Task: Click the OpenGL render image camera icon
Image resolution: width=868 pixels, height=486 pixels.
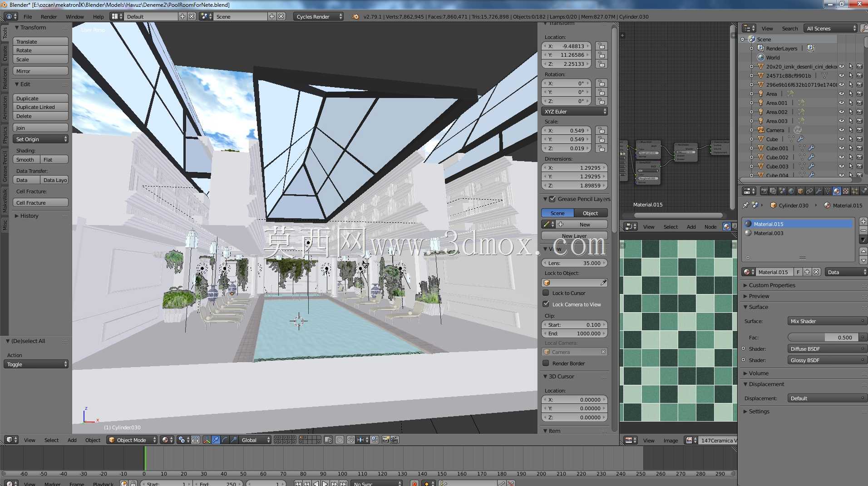Action: 386,440
